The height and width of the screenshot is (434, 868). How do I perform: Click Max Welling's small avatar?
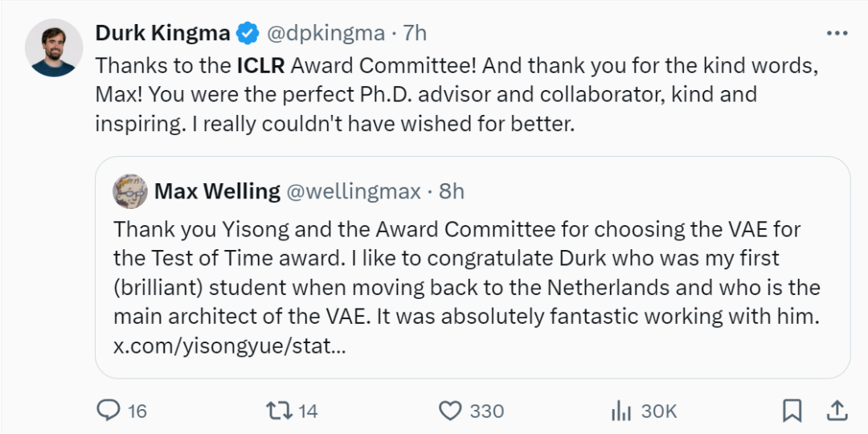tap(129, 191)
